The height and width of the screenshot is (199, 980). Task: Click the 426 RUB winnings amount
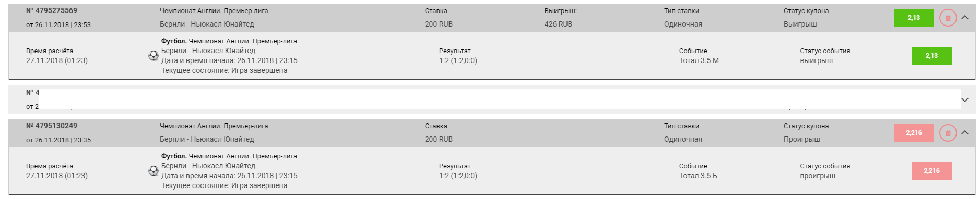coord(558,24)
